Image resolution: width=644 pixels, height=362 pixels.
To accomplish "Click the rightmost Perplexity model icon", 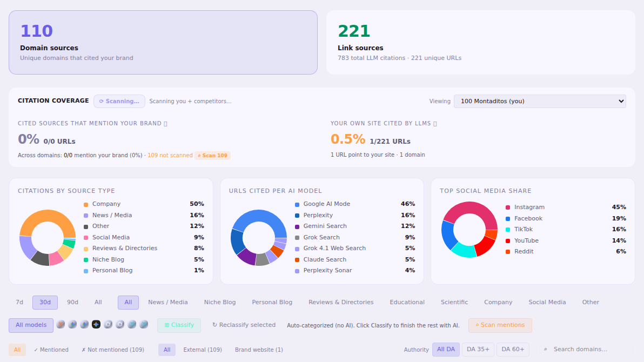I will pyautogui.click(x=144, y=324).
